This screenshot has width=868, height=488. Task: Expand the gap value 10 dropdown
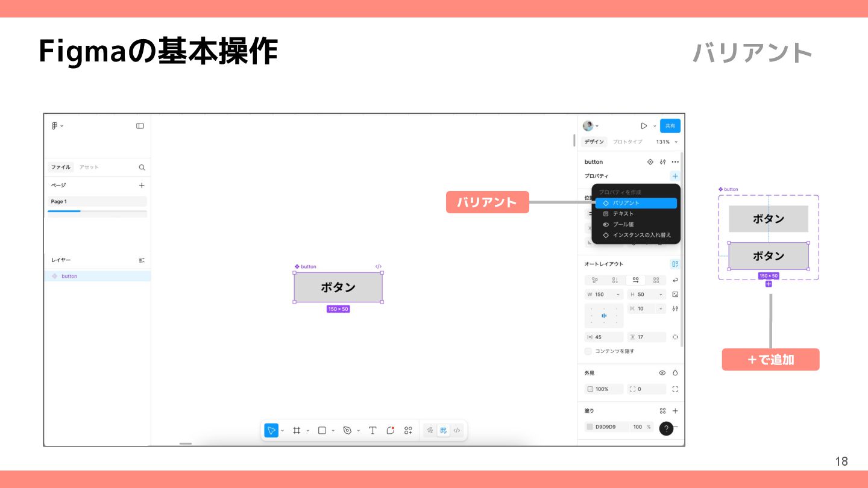(x=661, y=308)
